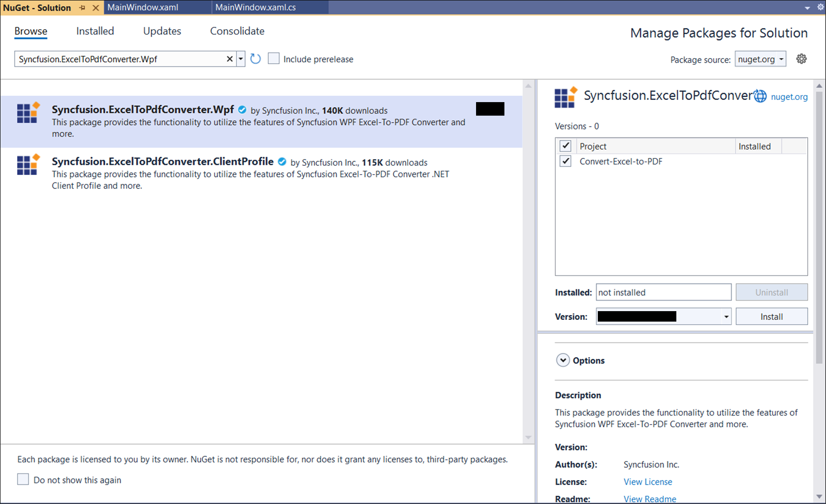Close the NuGet - Solution tab
The width and height of the screenshot is (826, 504).
(96, 7)
